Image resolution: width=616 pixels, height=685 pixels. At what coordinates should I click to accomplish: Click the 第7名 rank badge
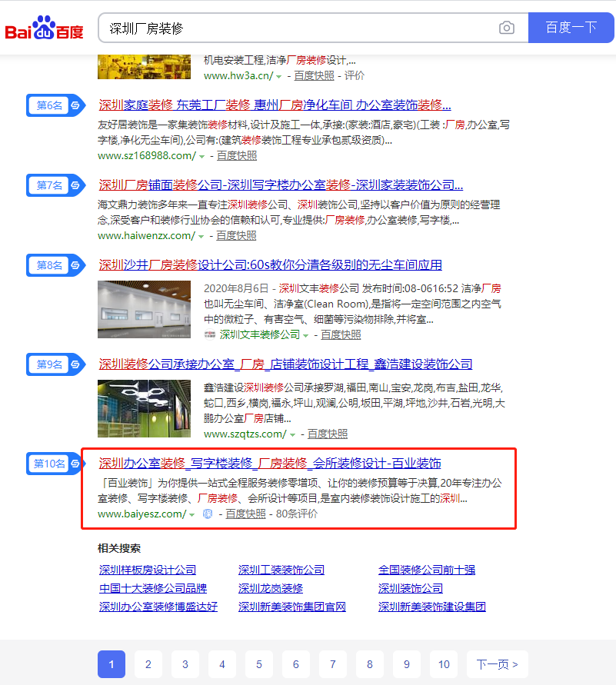point(55,185)
